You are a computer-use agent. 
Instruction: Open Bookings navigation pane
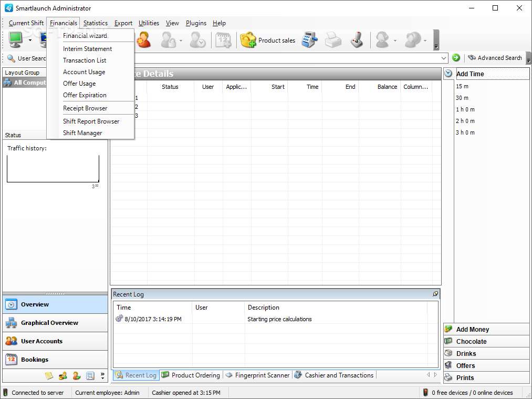(x=55, y=360)
